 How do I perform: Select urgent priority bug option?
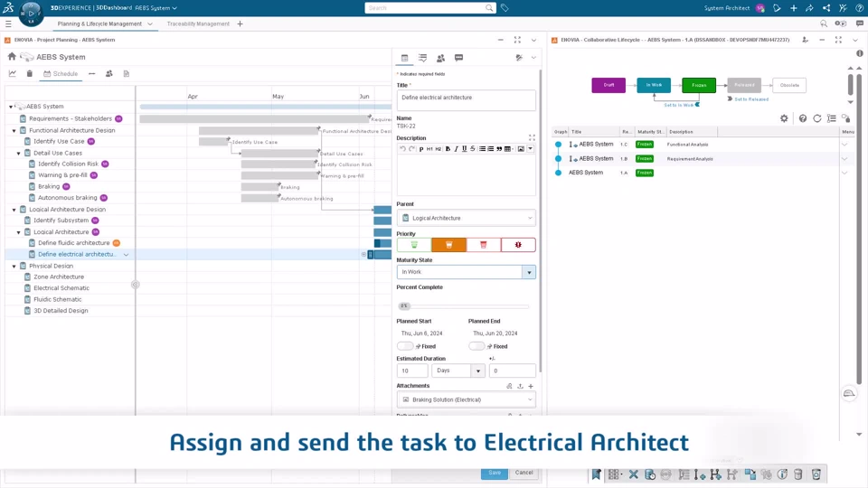pos(518,245)
